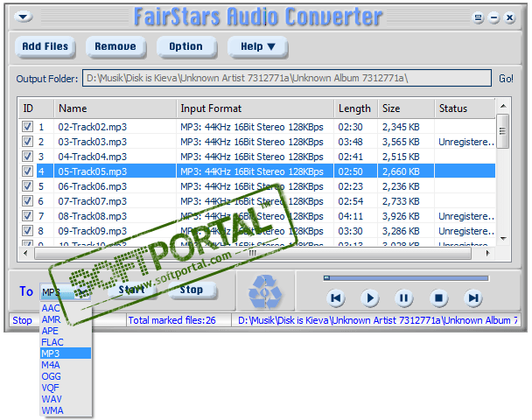Viewport: 532px width, 420px height.
Task: Click the horizontal scrollbar thumb
Action: [x=253, y=253]
